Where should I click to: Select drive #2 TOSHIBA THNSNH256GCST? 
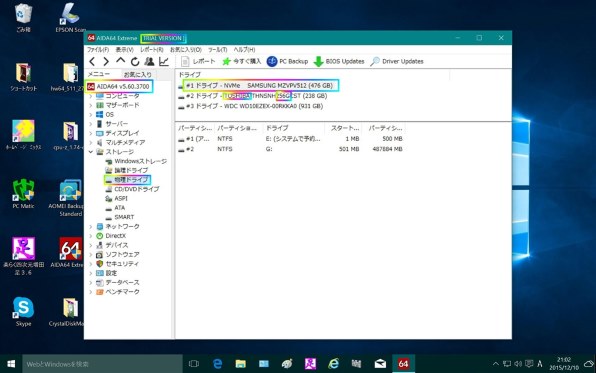coord(253,96)
